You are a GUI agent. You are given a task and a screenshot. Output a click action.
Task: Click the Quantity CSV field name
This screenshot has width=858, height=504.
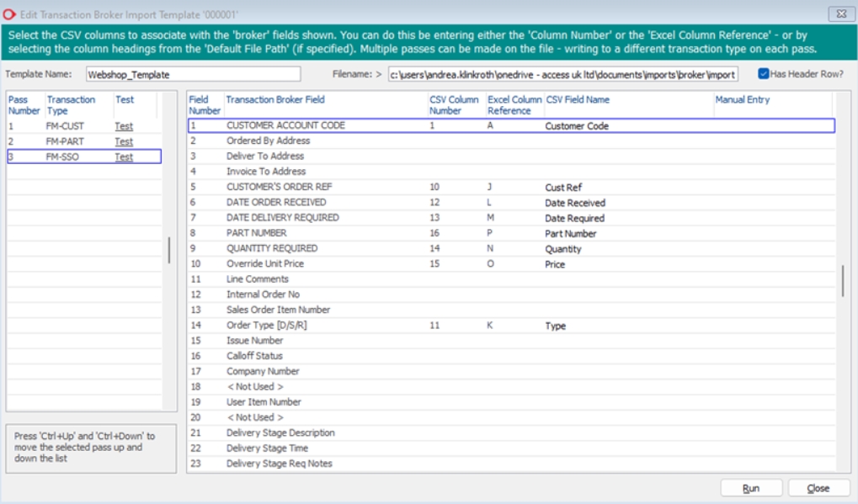(x=563, y=249)
